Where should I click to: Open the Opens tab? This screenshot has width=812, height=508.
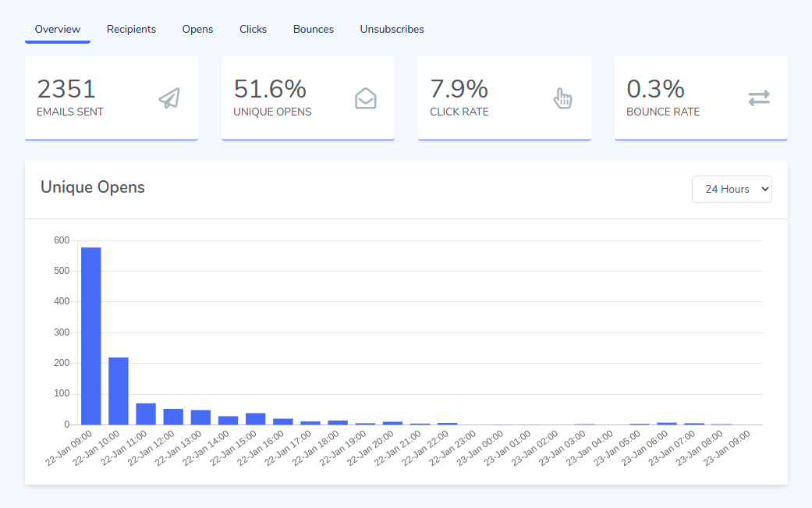pos(197,29)
